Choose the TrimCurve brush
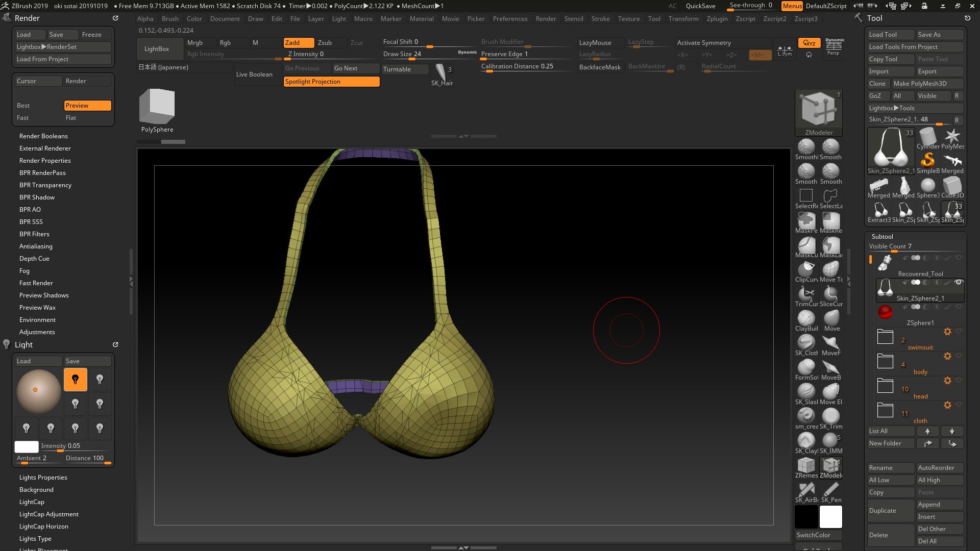The image size is (980, 551). pyautogui.click(x=806, y=294)
